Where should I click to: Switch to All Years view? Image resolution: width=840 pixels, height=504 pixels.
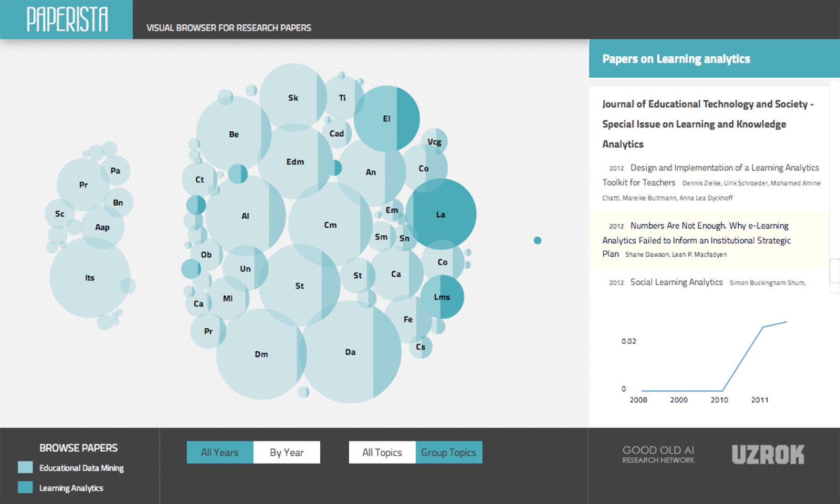coord(220,453)
